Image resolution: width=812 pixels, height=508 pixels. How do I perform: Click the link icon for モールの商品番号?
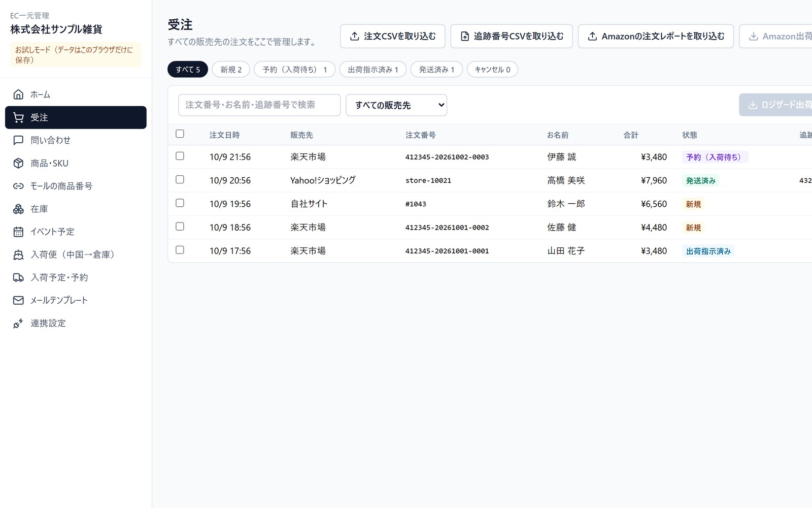point(18,186)
